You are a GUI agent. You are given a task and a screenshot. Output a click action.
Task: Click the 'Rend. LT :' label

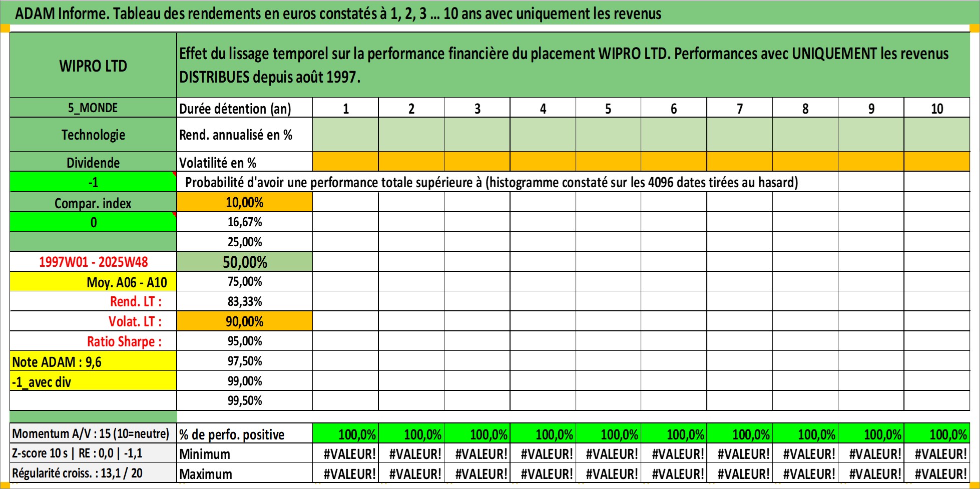coord(93,301)
